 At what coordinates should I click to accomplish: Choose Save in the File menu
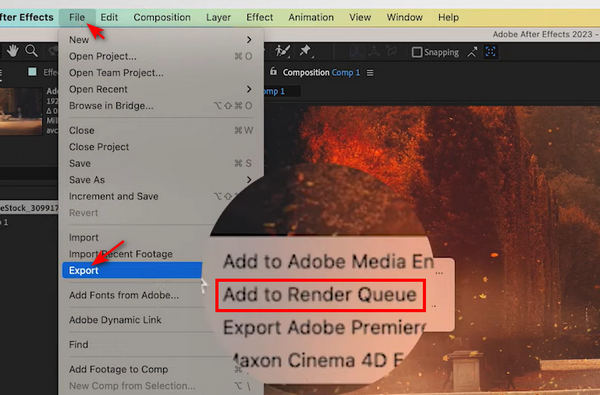pyautogui.click(x=161, y=163)
